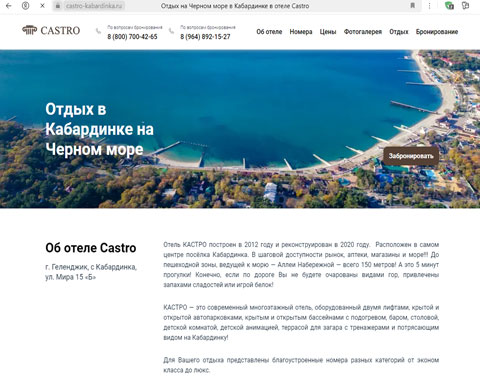
Task: Go back with the browser back arrow
Action: coord(9,6)
